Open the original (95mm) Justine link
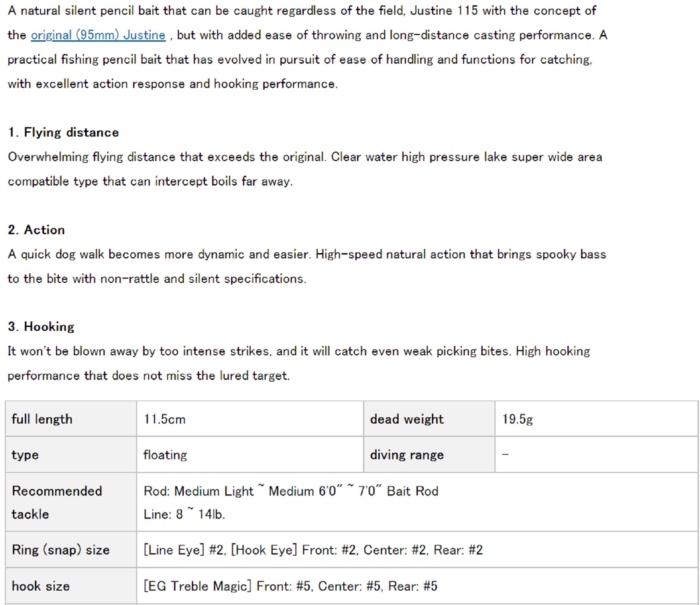The height and width of the screenshot is (605, 700). tap(98, 35)
